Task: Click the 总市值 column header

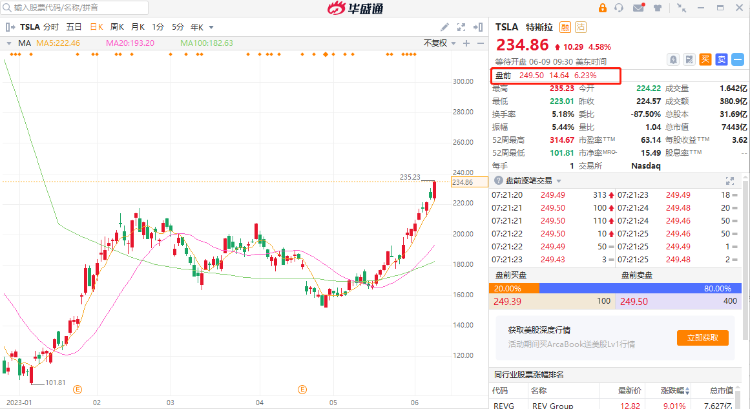Action: (x=722, y=391)
